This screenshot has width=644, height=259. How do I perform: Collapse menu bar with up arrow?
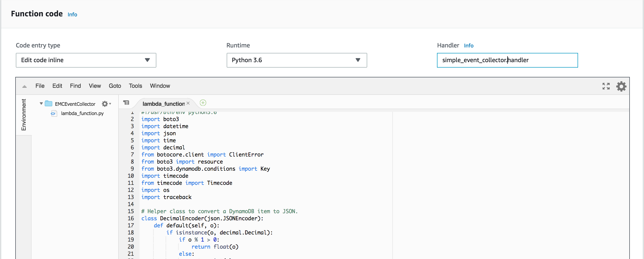click(25, 86)
